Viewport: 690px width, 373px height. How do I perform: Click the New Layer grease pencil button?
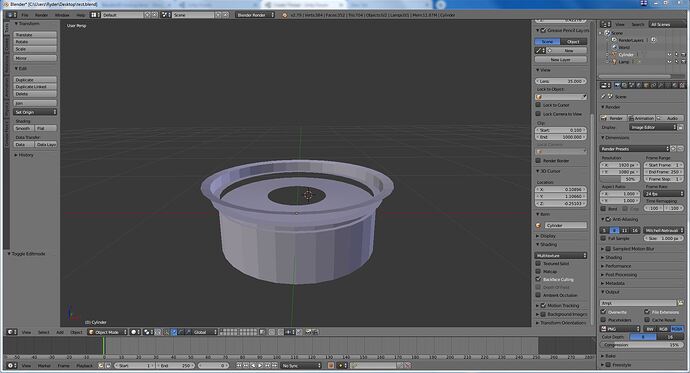[x=561, y=59]
